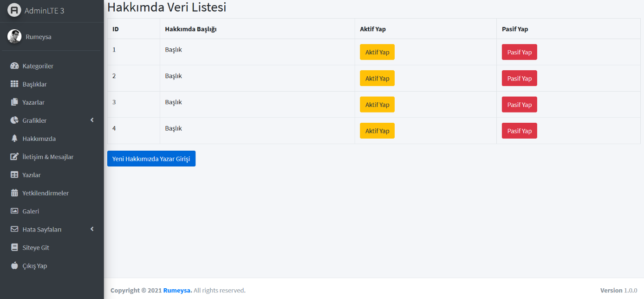This screenshot has width=644, height=299.
Task: Click the power icon next to Çıkış Yap
Action: coord(14,266)
